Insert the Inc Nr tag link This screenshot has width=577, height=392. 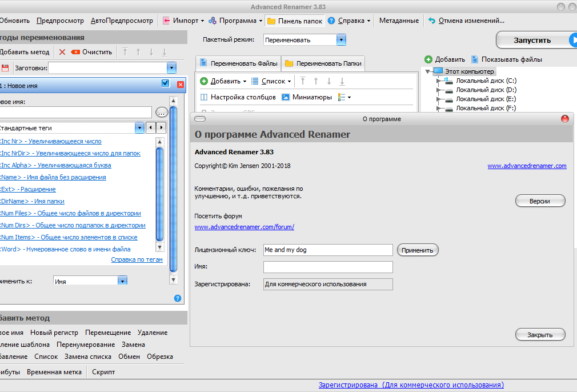[x=50, y=141]
